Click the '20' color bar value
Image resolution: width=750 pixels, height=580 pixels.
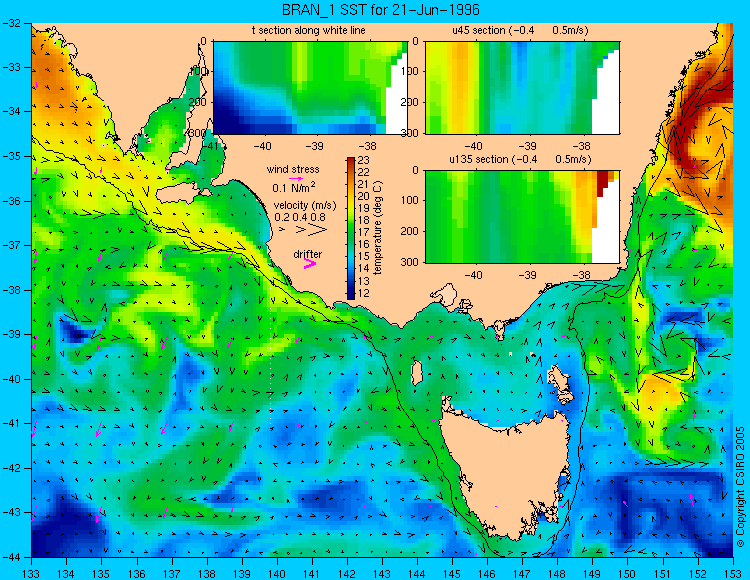coord(364,197)
